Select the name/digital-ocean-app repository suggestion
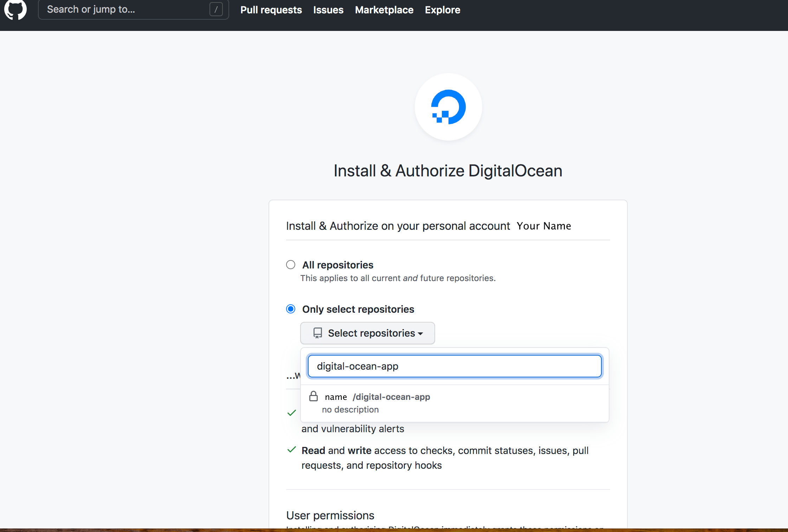The image size is (788, 532). pyautogui.click(x=377, y=397)
